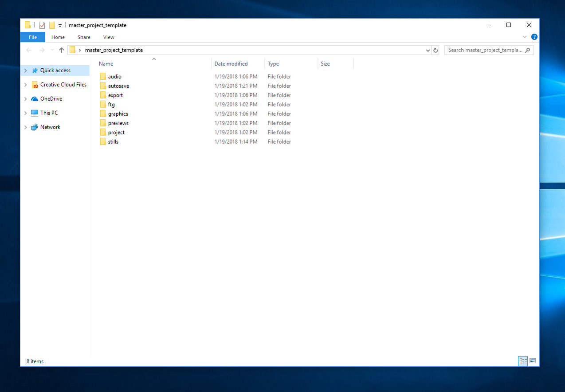This screenshot has width=565, height=392.
Task: Expand the OneDrive tree node
Action: (x=26, y=99)
